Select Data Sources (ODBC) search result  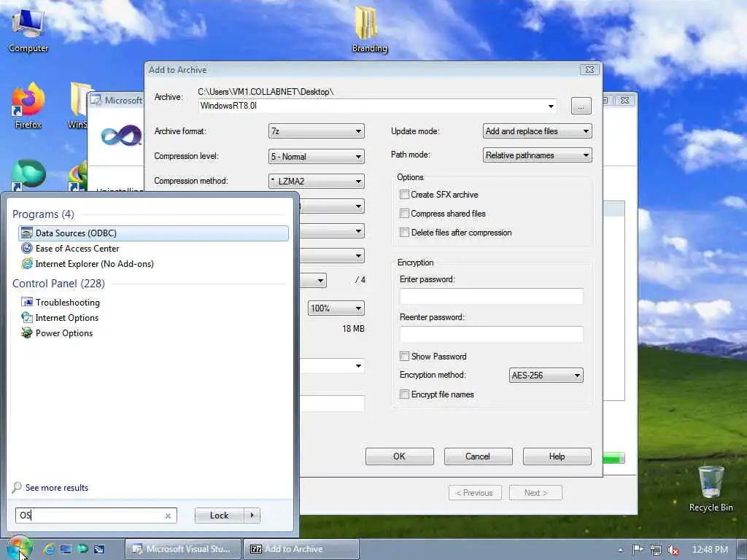[x=153, y=233]
